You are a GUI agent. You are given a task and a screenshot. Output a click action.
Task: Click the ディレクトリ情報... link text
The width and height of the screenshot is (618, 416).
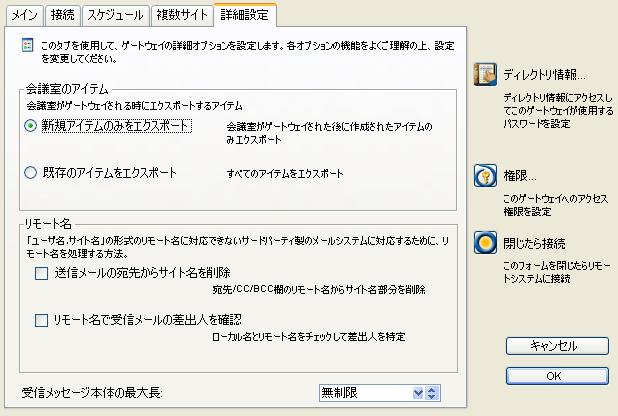point(544,75)
